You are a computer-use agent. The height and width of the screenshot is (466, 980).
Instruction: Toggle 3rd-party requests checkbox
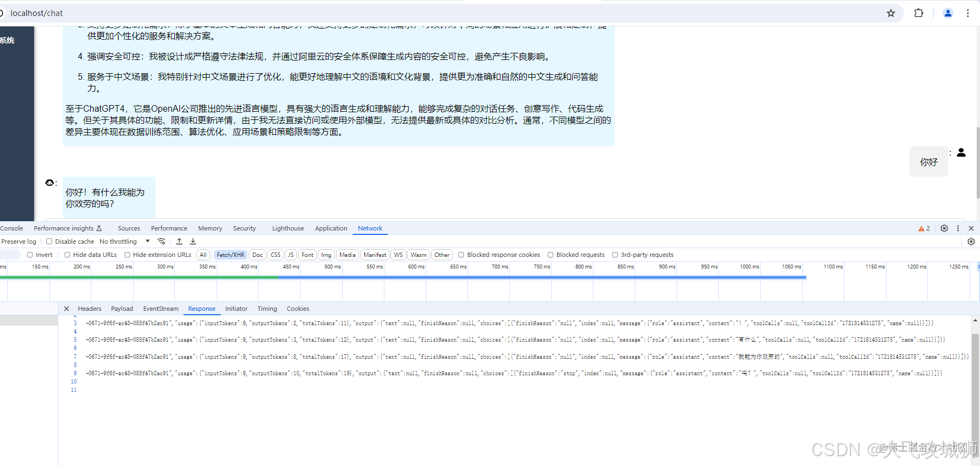point(615,255)
